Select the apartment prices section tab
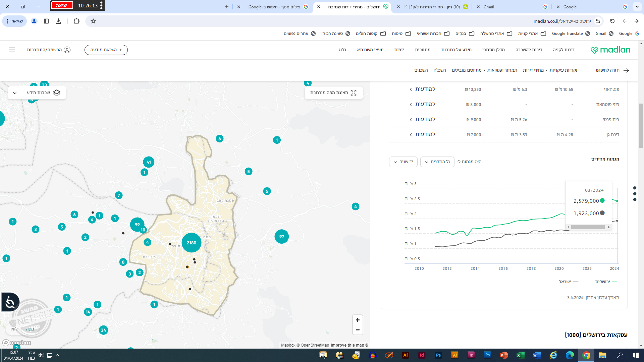Screen dimensions: 644x362 click(x=533, y=70)
